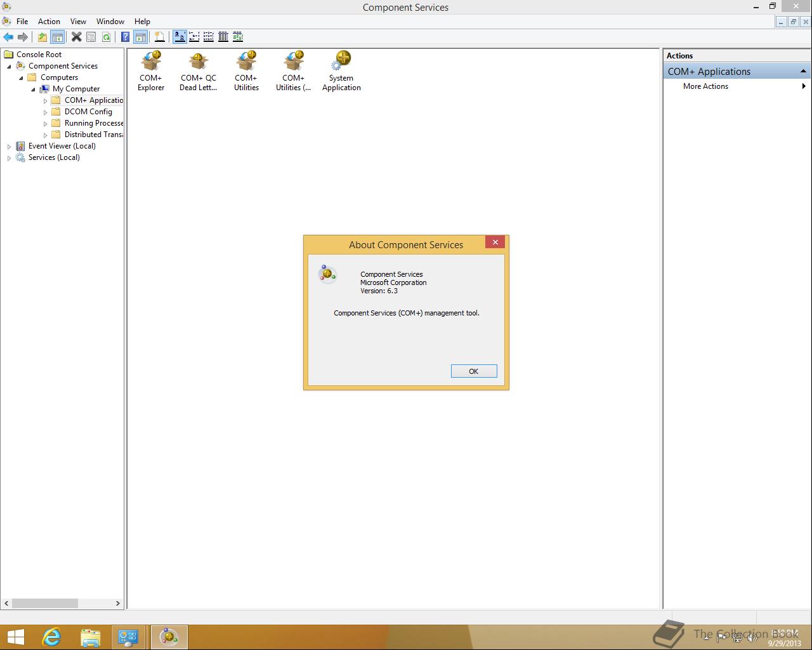Click the tree pane scroll right arrow
This screenshot has height=650, width=812.
(117, 603)
